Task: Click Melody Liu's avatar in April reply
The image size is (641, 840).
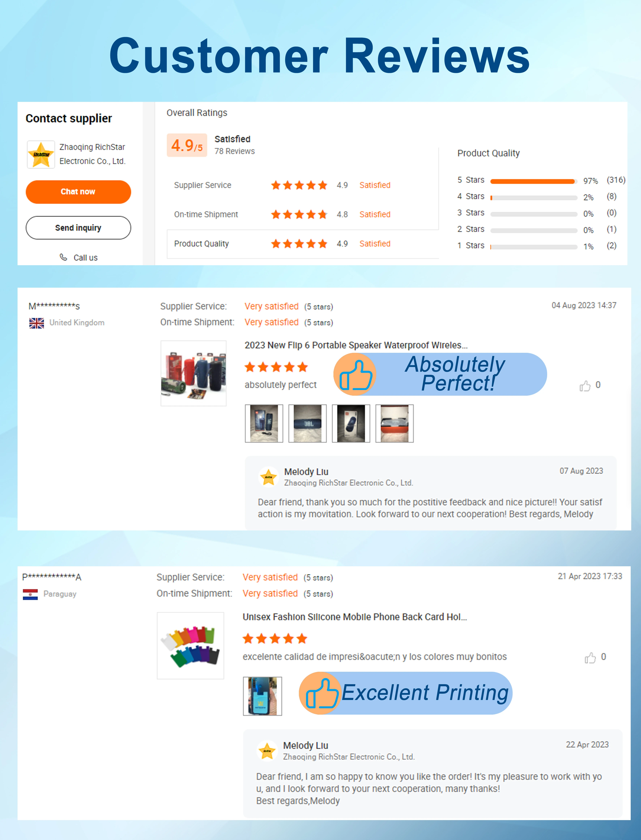Action: click(267, 750)
